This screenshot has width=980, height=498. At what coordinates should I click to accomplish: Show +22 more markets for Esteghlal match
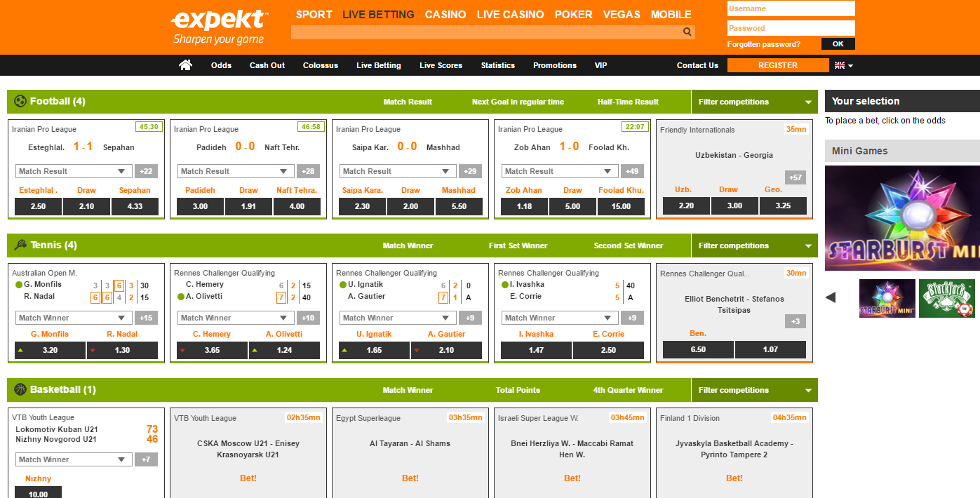pos(147,171)
